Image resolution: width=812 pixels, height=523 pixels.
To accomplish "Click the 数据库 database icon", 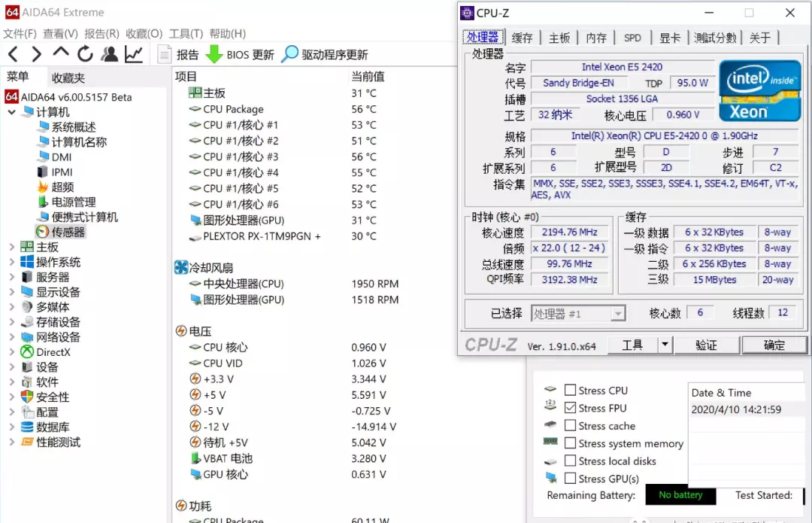I will (x=27, y=427).
